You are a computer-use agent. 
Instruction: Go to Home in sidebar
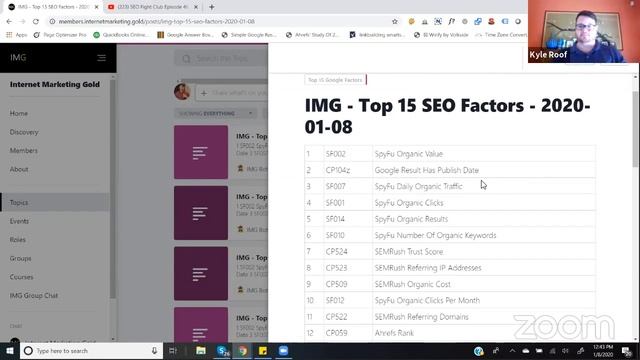tap(19, 113)
